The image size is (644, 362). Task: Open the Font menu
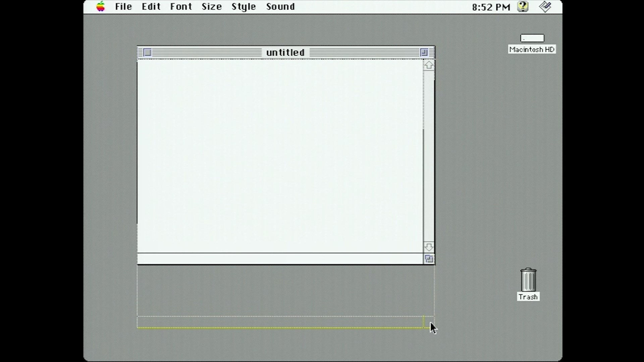(181, 6)
